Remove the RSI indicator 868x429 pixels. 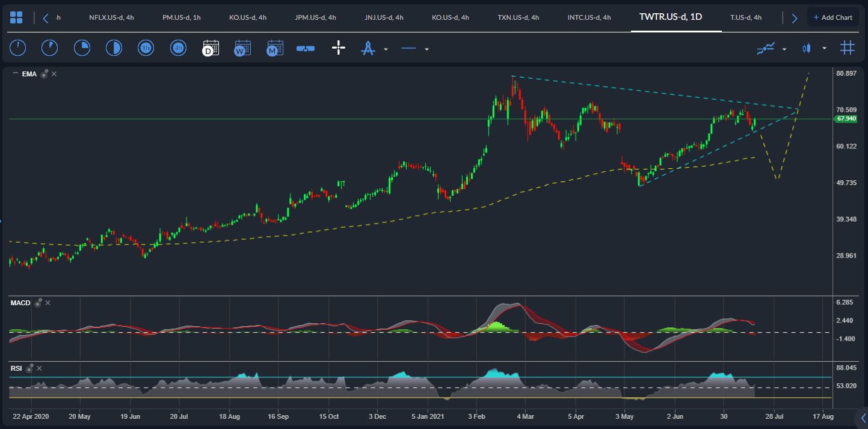tap(39, 368)
